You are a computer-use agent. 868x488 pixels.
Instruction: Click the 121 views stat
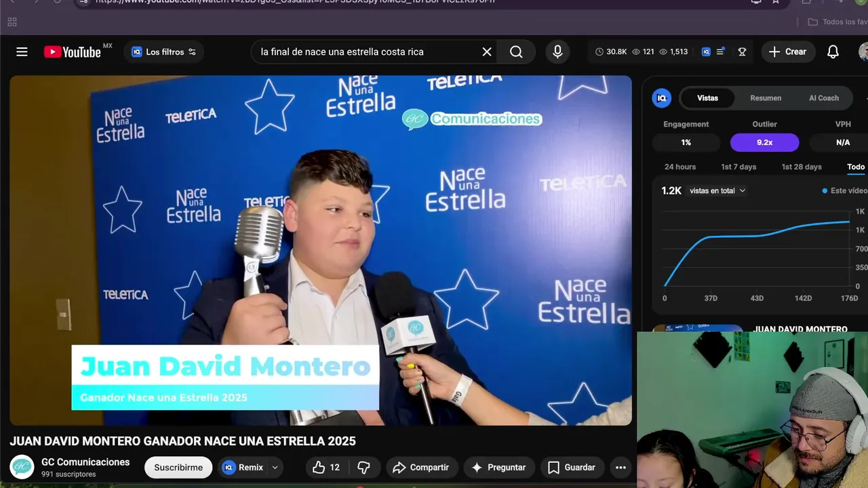coord(644,52)
